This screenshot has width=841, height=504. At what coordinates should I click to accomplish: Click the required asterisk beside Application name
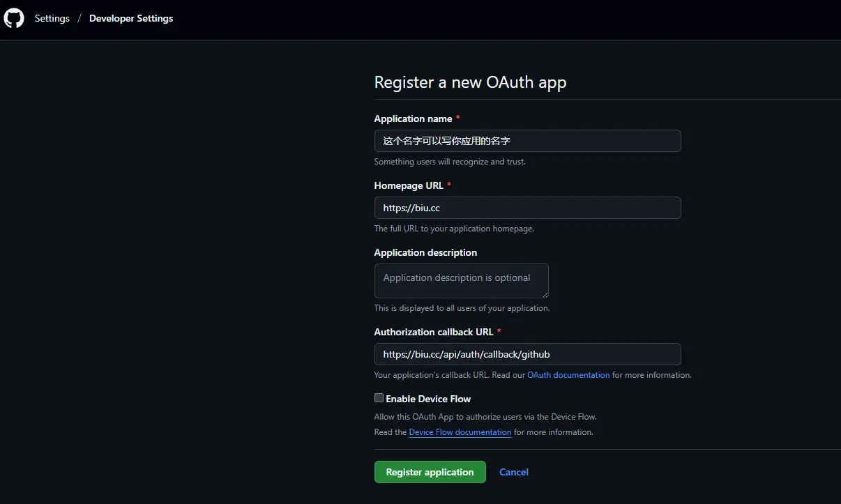click(457, 118)
